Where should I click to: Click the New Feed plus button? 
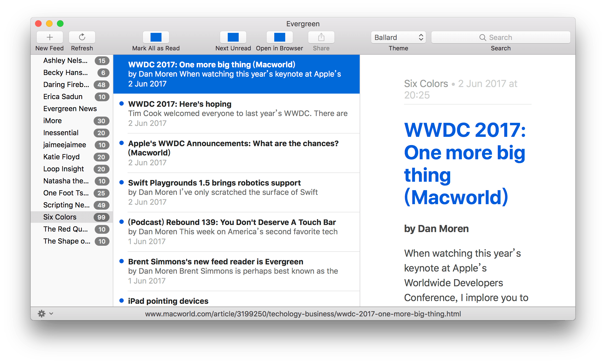click(50, 37)
